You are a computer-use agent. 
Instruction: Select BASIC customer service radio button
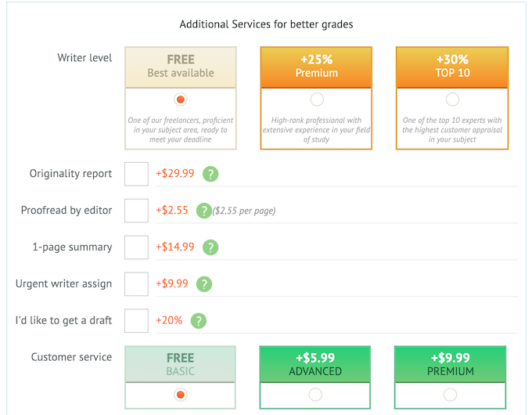pos(181,395)
